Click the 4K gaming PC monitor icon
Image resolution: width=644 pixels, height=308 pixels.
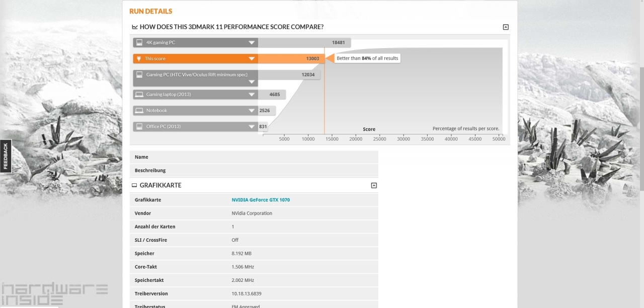tap(139, 43)
